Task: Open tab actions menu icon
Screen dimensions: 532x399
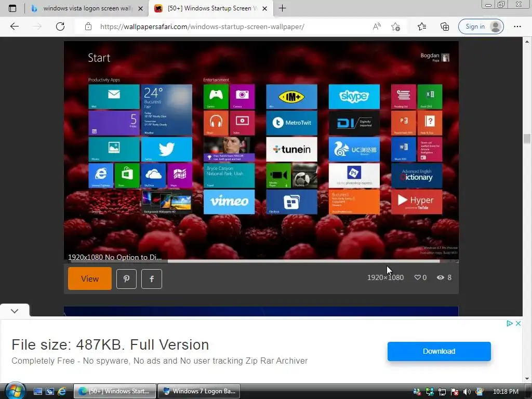Action: pos(12,8)
